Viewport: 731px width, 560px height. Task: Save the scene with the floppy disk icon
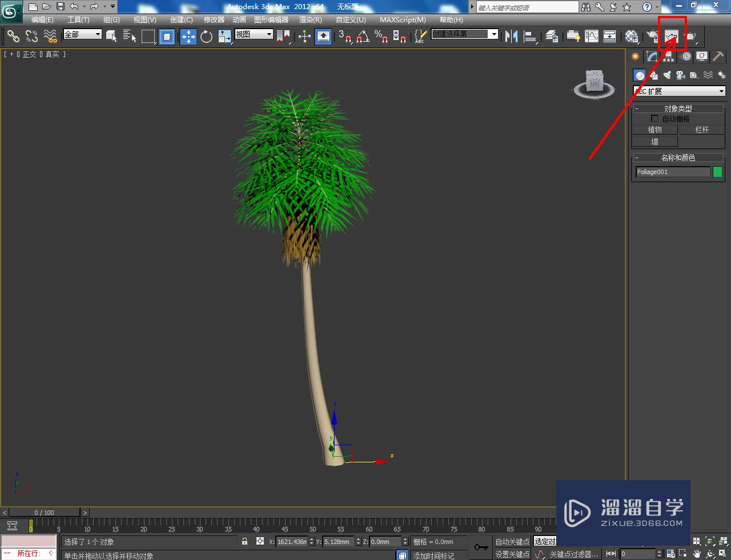pyautogui.click(x=61, y=7)
